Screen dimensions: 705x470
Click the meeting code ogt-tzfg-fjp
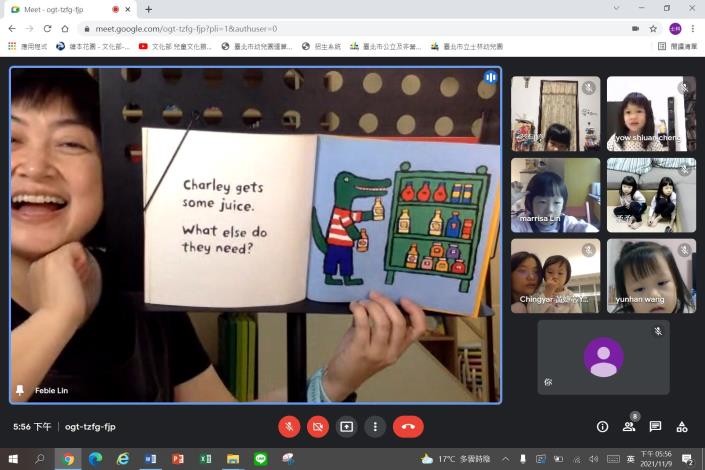(x=90, y=426)
